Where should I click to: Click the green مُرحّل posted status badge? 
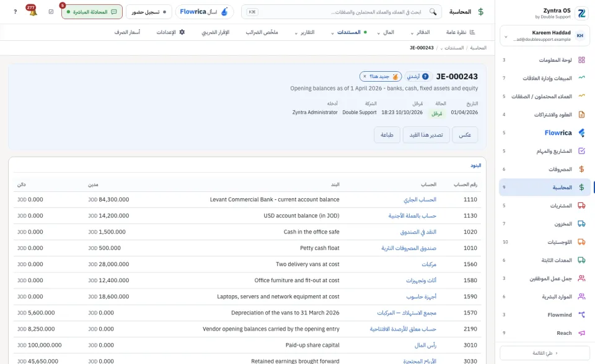point(437,113)
